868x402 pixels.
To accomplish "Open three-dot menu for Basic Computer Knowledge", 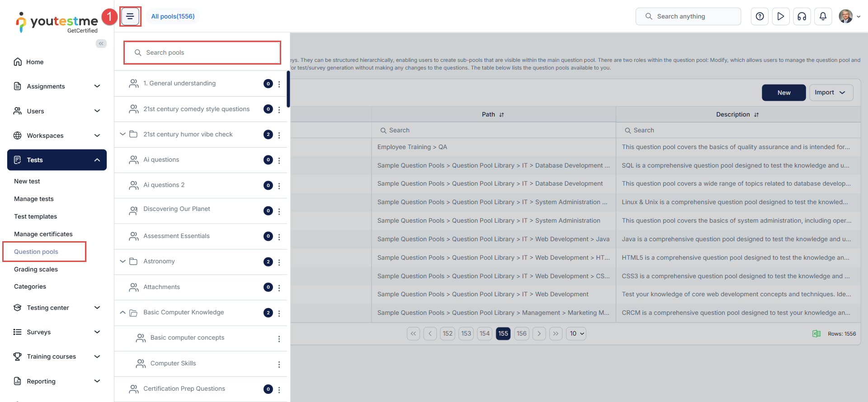I will [x=279, y=313].
